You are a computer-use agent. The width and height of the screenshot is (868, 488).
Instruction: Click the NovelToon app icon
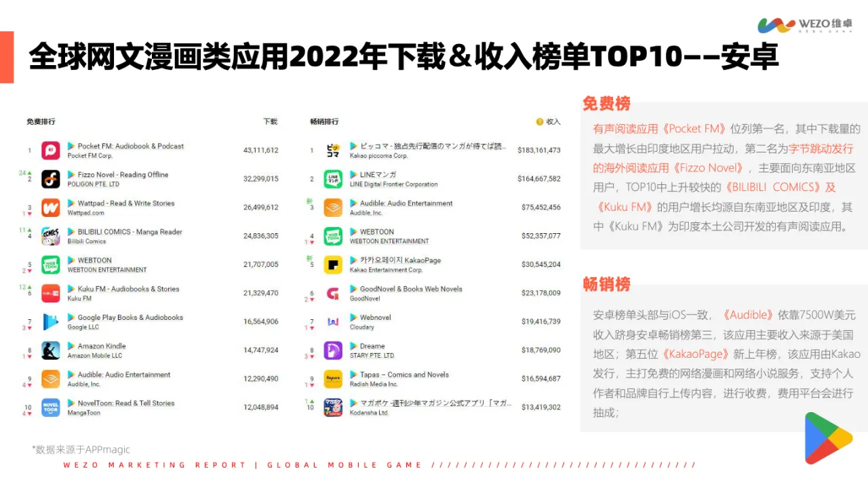pos(50,407)
